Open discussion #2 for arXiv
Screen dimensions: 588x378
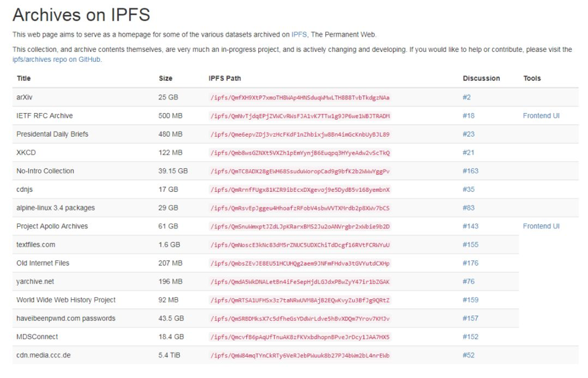[x=466, y=97]
